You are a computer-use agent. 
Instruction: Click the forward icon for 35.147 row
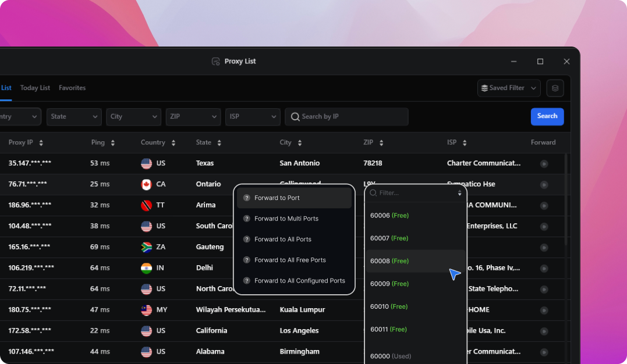(544, 164)
